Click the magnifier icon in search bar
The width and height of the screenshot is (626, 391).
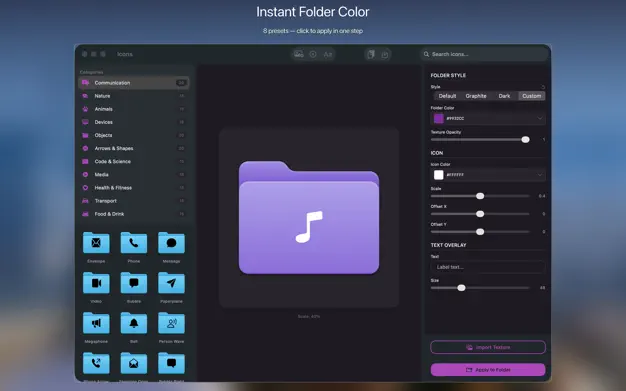click(426, 54)
